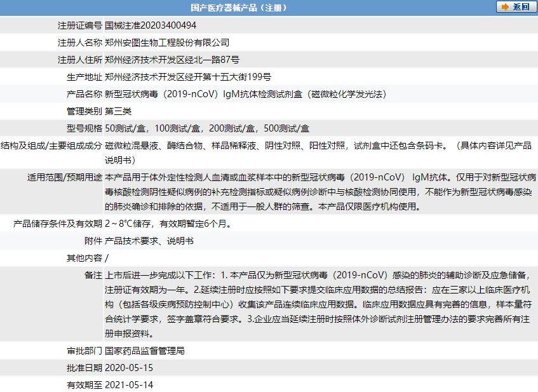Image resolution: width=538 pixels, height=392 pixels.
Task: Click the 注册证编号 field label
Action: tap(80, 25)
